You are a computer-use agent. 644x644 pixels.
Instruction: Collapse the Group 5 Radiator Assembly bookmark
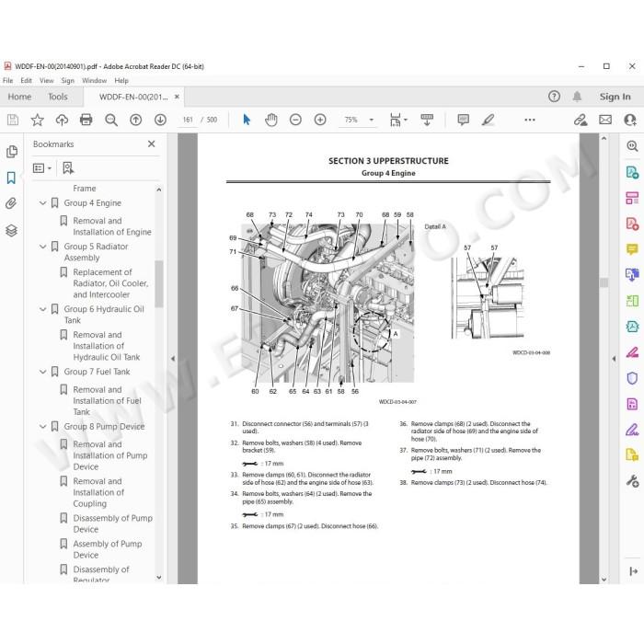coord(42,247)
